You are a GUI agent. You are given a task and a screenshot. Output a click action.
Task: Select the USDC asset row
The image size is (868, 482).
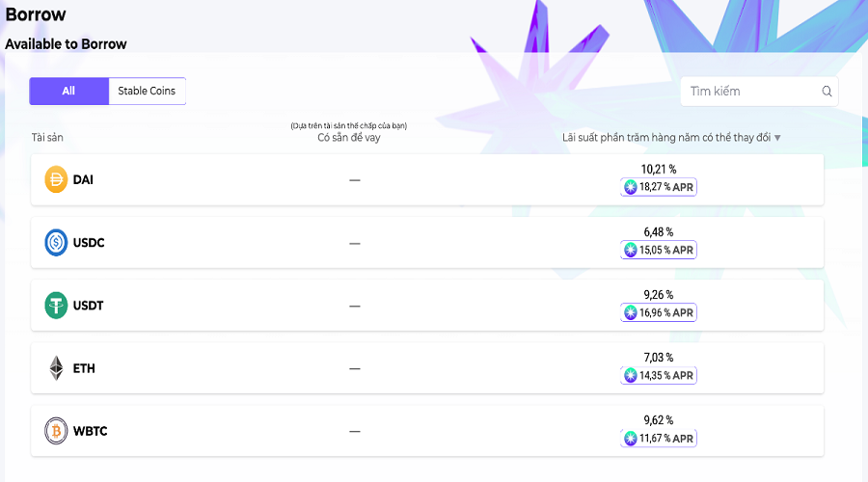[427, 242]
